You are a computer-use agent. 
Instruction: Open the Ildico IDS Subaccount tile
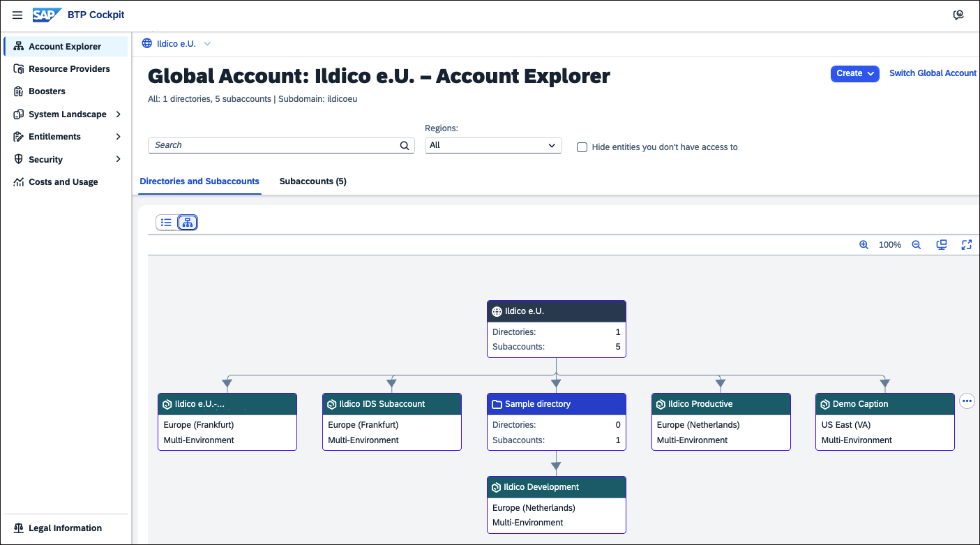(x=392, y=421)
